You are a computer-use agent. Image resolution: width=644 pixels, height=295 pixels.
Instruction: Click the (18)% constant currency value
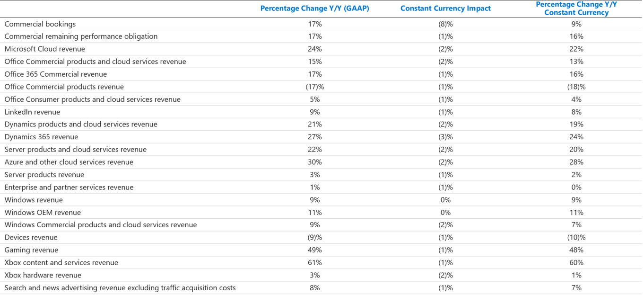[x=576, y=87]
